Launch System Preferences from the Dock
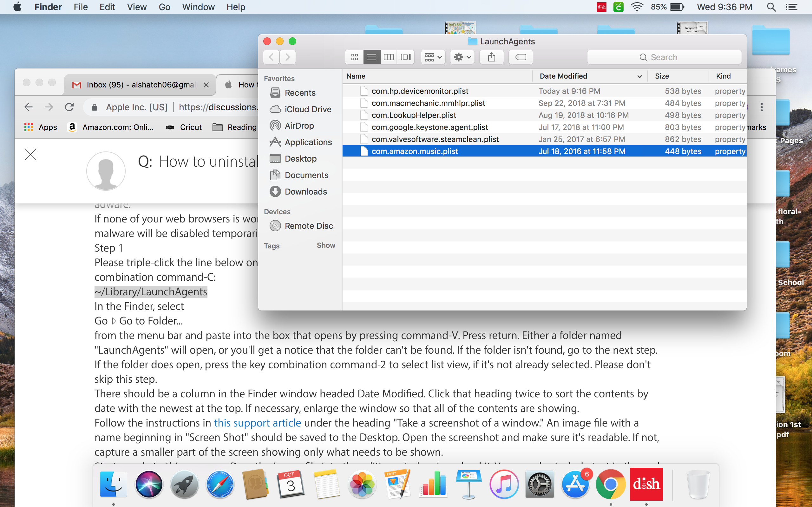812x507 pixels. tap(539, 485)
